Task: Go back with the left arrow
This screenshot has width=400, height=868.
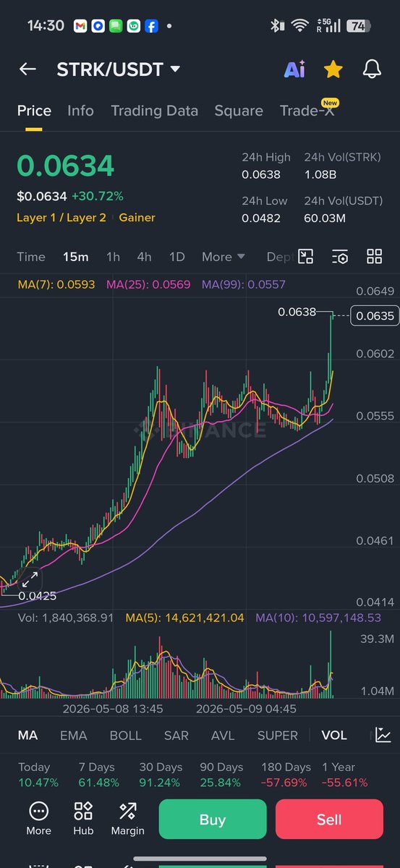Action: (27, 69)
